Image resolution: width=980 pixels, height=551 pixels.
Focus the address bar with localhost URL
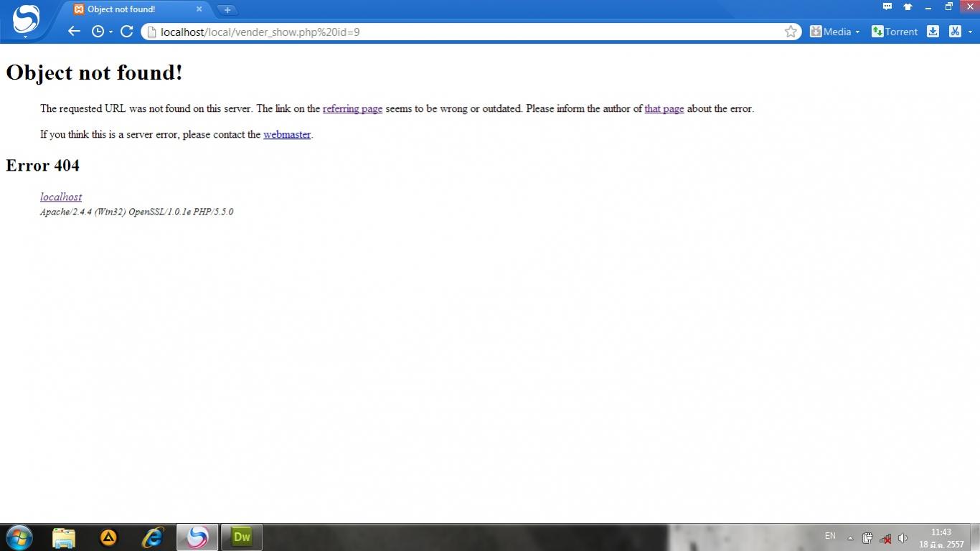(x=470, y=32)
